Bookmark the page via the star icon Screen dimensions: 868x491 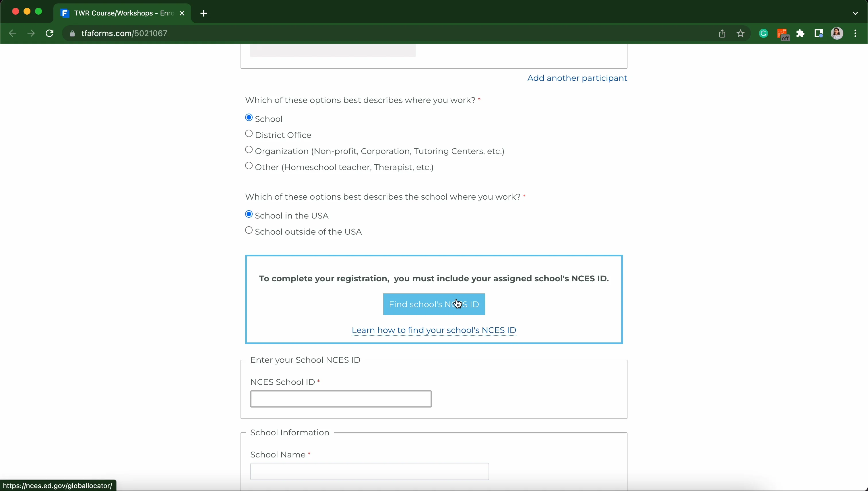[741, 33]
